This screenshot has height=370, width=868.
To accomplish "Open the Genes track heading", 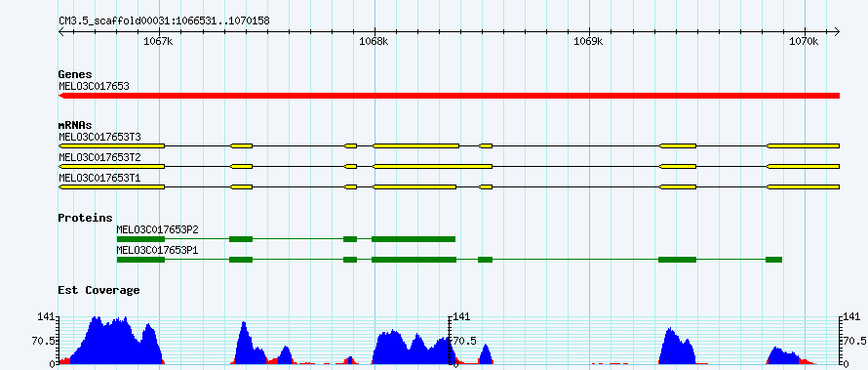I will click(x=75, y=74).
